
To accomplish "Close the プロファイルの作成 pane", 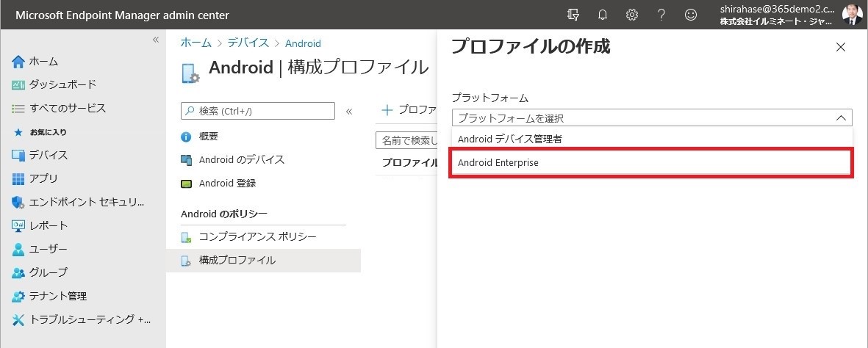I will pos(841,47).
